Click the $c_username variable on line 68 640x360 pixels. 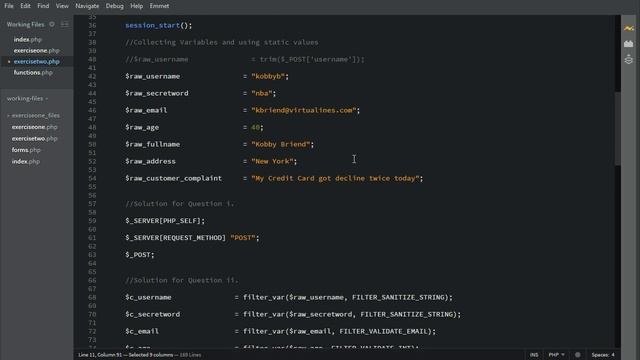pyautogui.click(x=148, y=298)
